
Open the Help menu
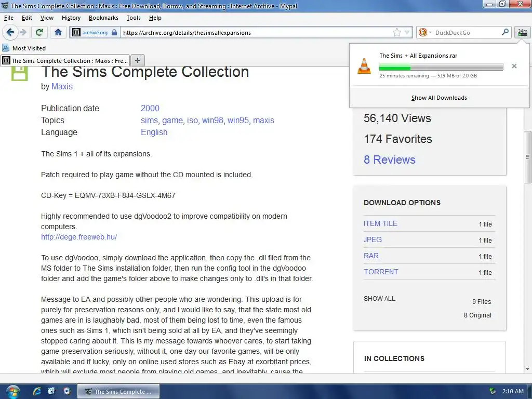click(x=155, y=18)
